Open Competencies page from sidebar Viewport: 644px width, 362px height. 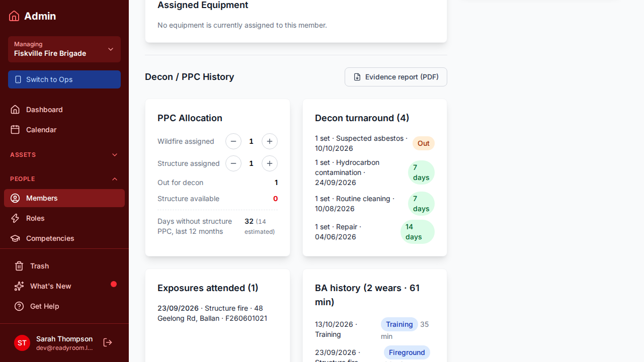coord(64,238)
